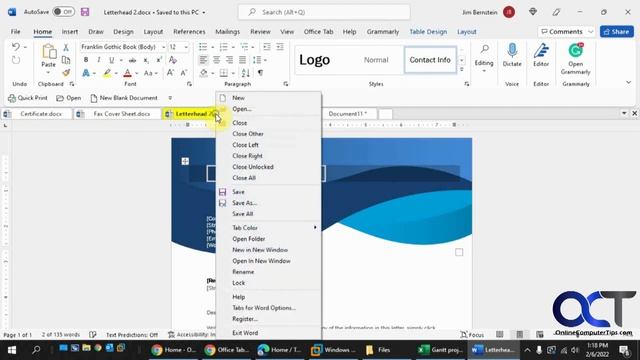Open the Font dialog launcher
Viewport: 640px width, 360px height.
click(189, 84)
